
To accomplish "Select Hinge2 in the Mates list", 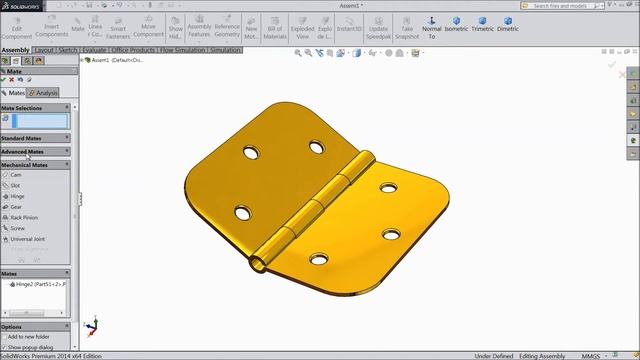I will tap(37, 284).
